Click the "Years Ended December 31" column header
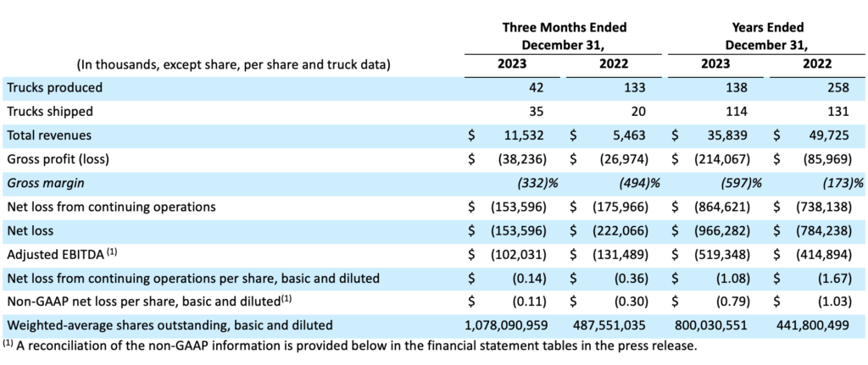Viewport: 868px width, 365px height. 765,36
